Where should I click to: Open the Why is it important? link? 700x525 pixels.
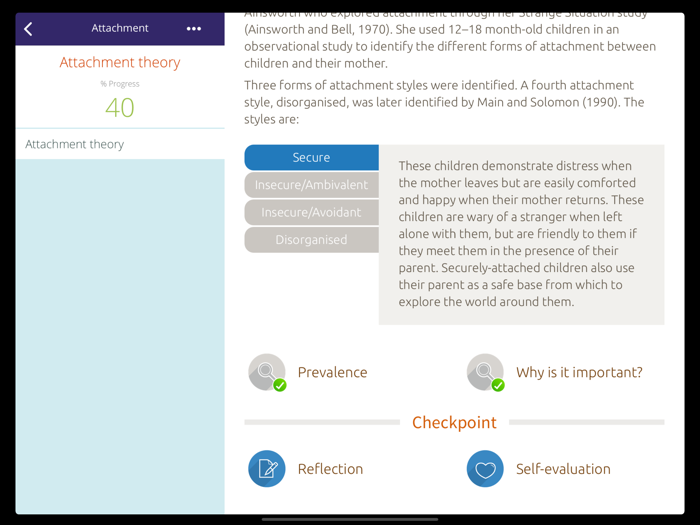[x=579, y=372]
